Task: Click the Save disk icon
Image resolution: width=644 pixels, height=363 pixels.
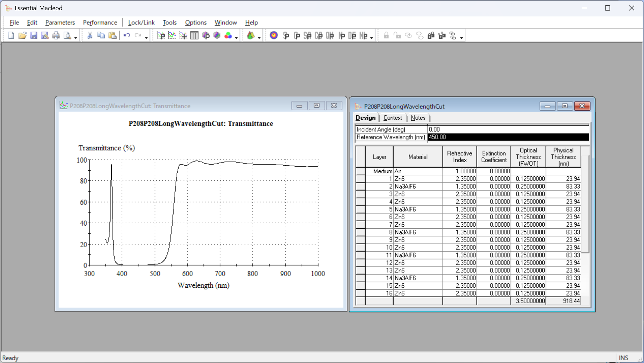Action: (34, 35)
